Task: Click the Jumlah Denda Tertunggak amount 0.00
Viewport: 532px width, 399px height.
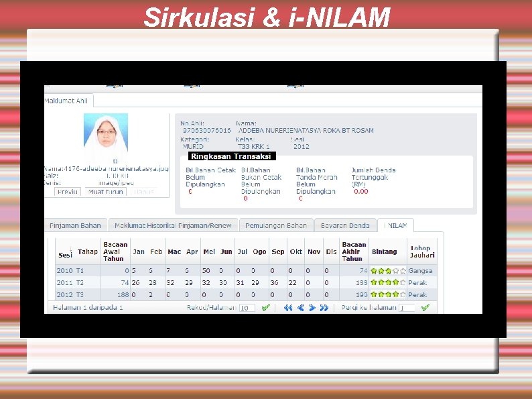Action: [361, 192]
